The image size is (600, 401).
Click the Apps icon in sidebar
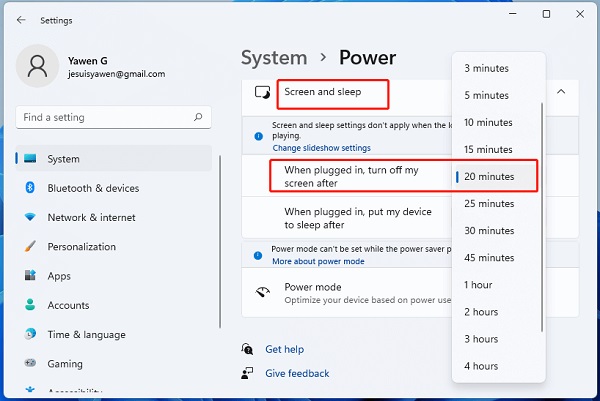(x=30, y=275)
